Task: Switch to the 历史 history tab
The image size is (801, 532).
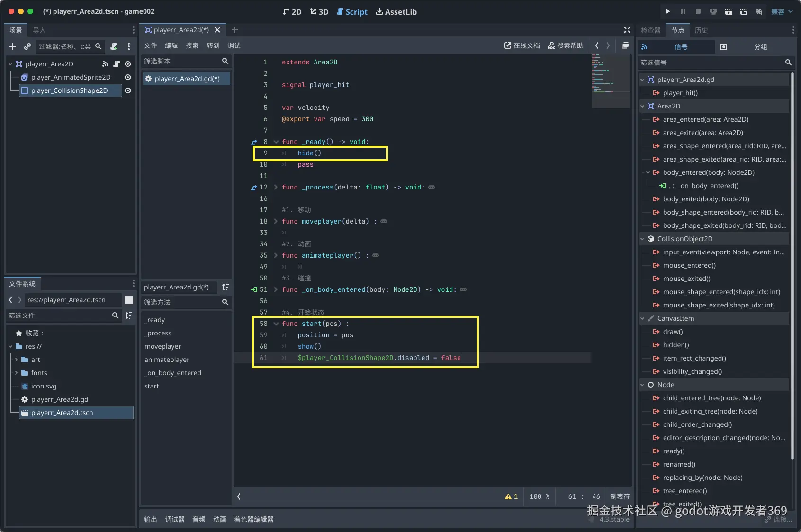Action: [x=701, y=30]
